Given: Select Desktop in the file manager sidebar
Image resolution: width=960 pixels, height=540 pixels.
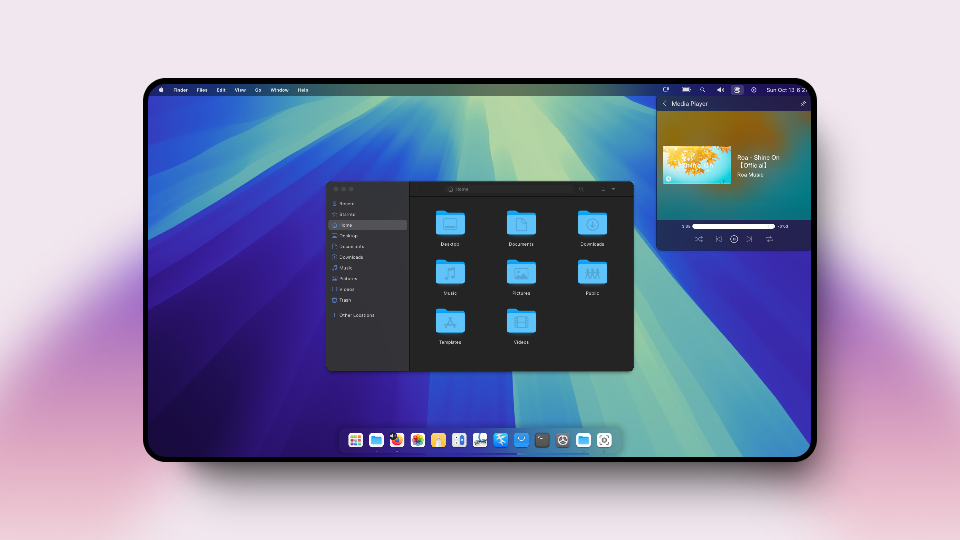Looking at the screenshot, I should point(367,236).
